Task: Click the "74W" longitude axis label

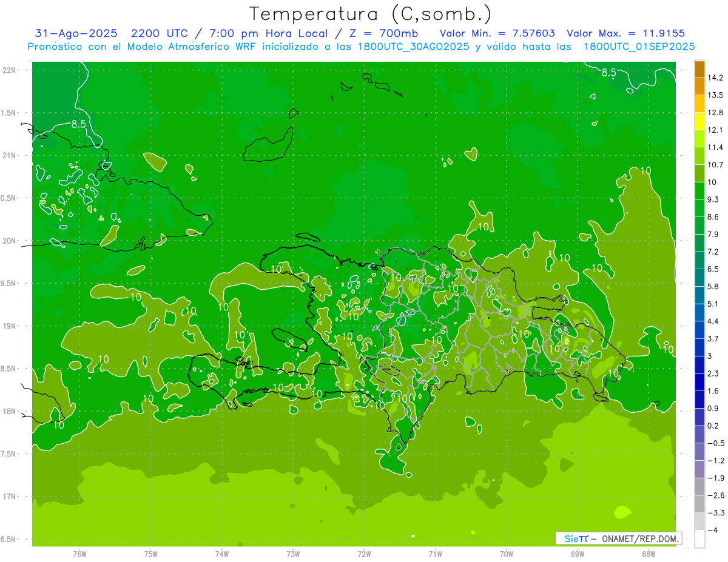Action: (222, 554)
